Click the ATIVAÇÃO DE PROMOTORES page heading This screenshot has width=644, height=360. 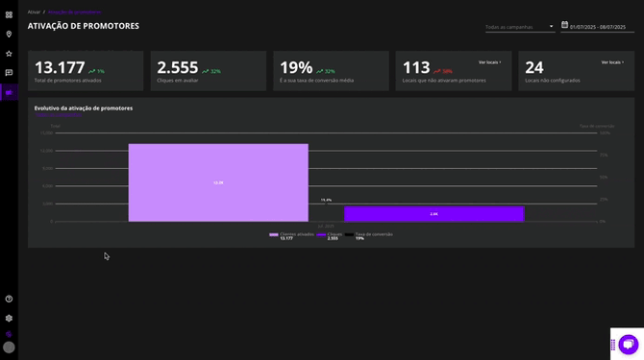84,26
